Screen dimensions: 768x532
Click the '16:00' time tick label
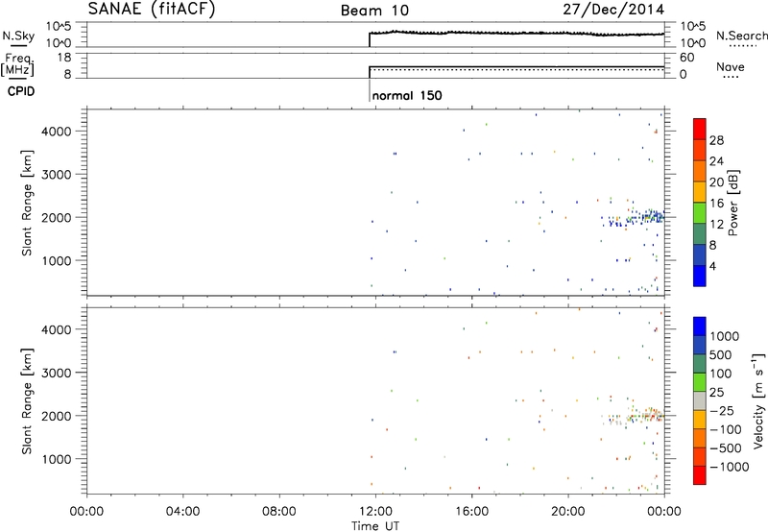click(x=471, y=512)
